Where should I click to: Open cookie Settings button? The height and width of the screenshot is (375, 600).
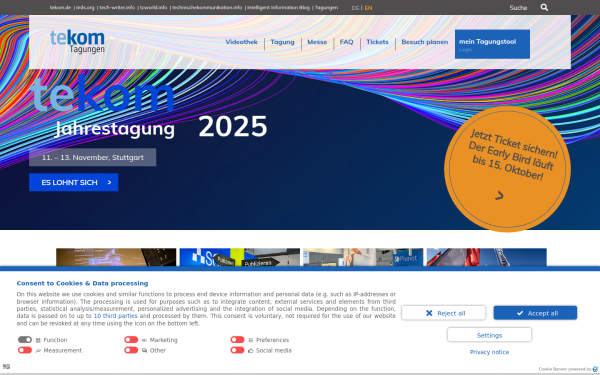point(489,335)
